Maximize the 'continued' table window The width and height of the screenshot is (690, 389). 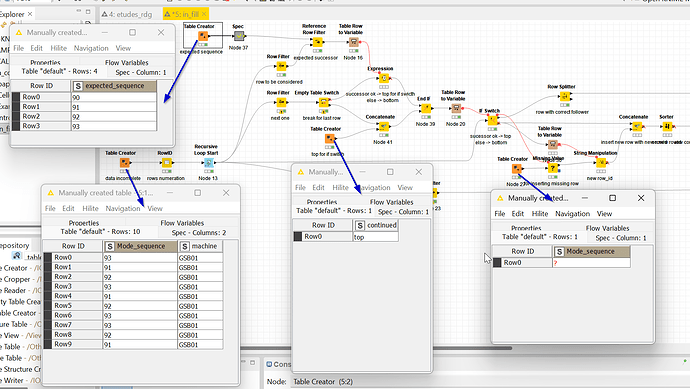pos(390,172)
